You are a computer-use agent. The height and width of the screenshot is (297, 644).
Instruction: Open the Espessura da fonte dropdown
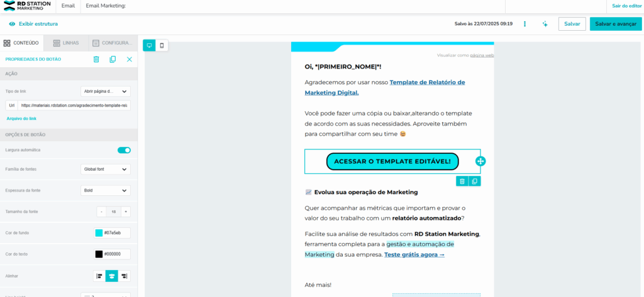click(106, 190)
